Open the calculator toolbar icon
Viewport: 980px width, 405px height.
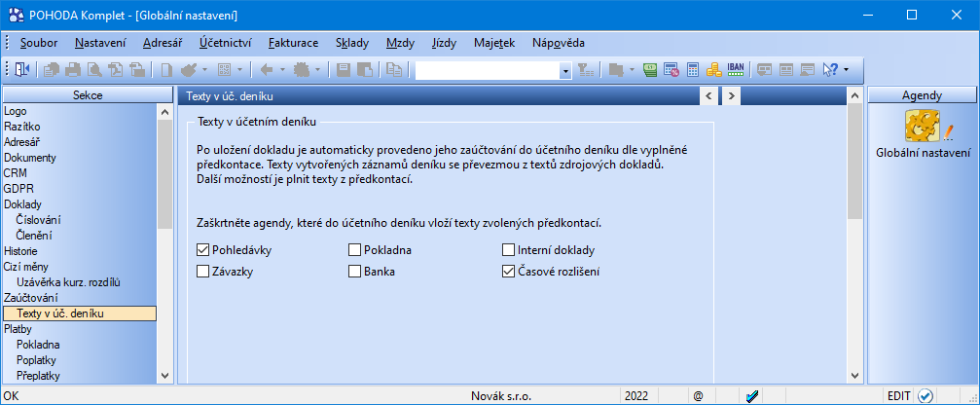(x=693, y=70)
